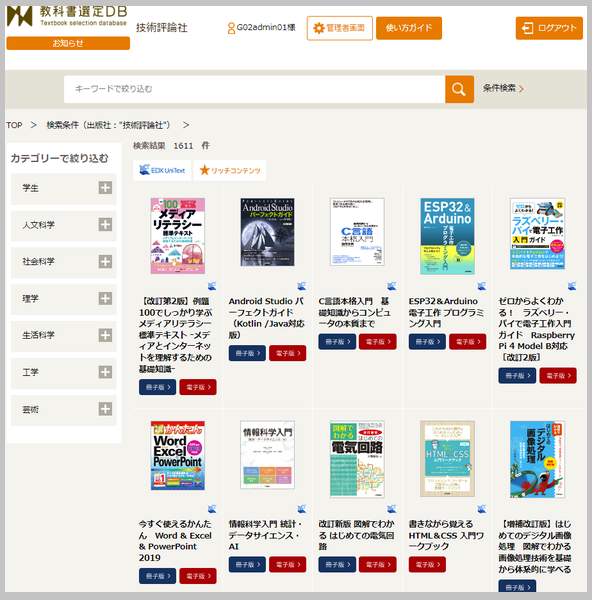Click EDX UniText icon under ESP32 & Arduino cover

tap(481, 286)
